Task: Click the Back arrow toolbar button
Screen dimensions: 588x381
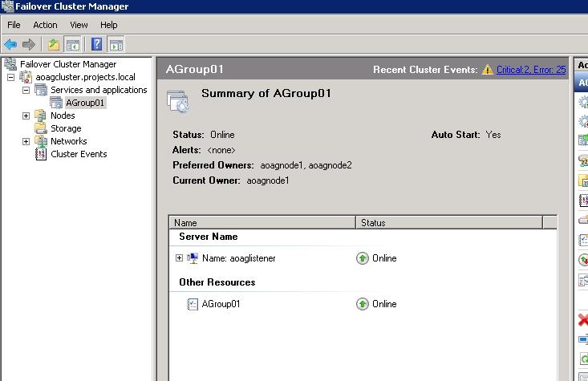Action: [10, 45]
